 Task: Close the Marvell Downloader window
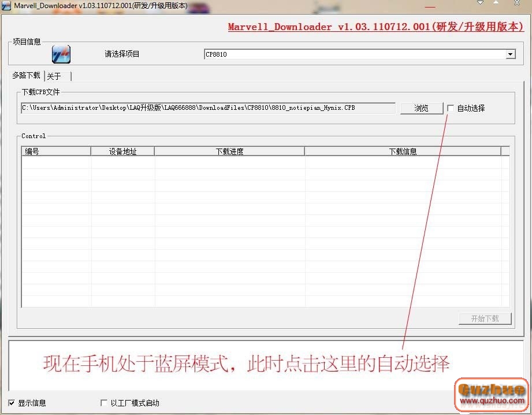[517, 3]
